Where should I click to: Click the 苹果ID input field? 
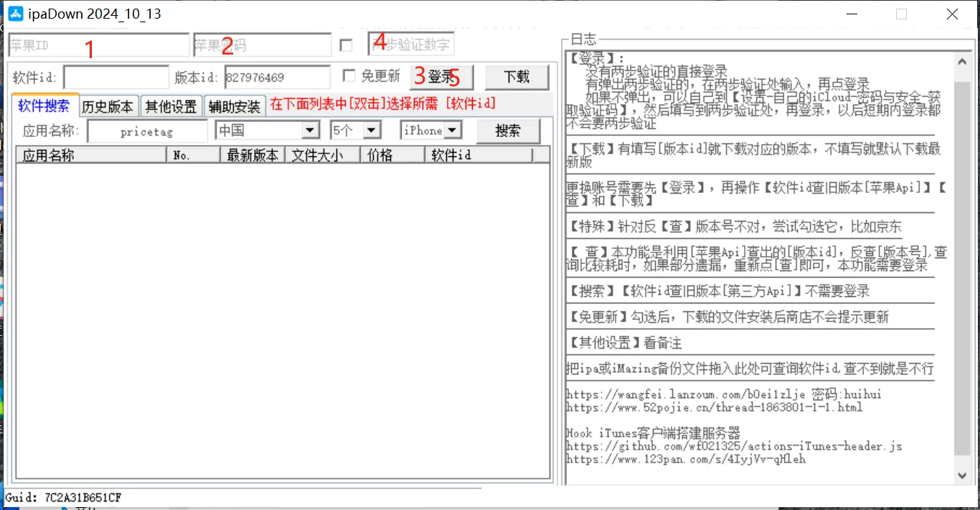tap(97, 44)
